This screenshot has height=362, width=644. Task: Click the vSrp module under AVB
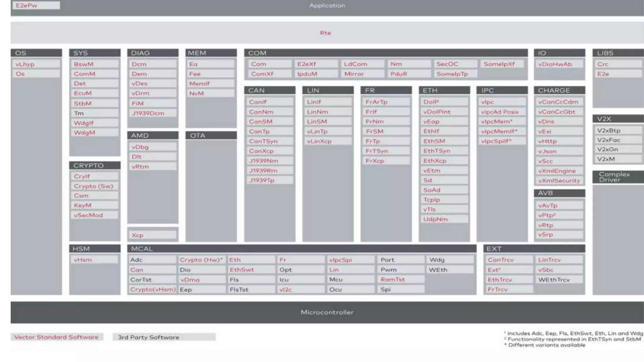559,235
